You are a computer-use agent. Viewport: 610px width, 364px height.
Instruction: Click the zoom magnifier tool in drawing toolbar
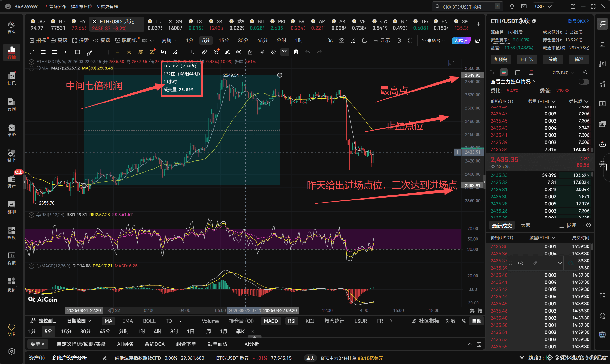coord(216,52)
